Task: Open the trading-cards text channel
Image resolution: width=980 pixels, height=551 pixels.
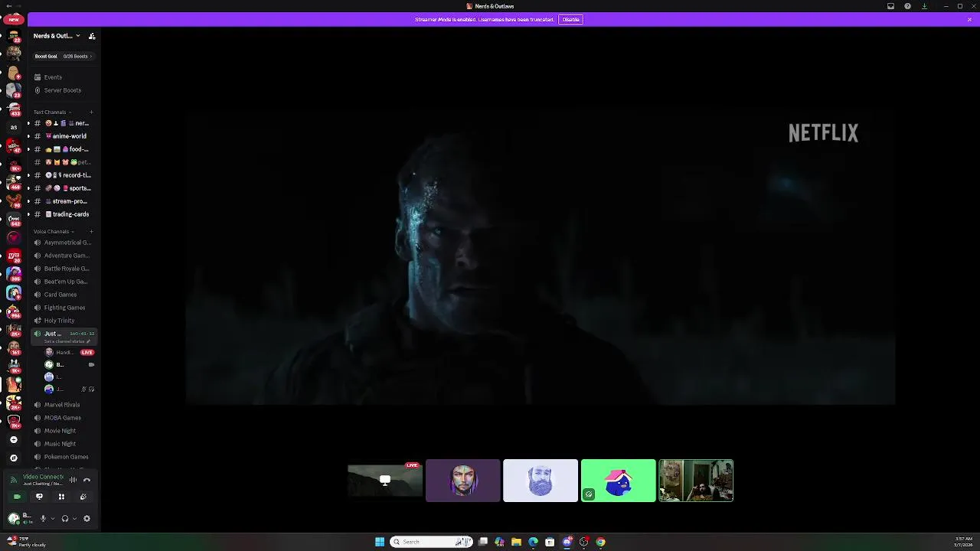Action: (64, 214)
